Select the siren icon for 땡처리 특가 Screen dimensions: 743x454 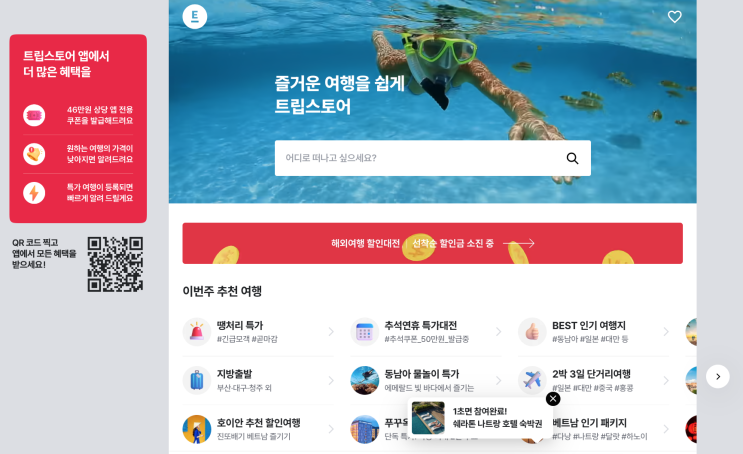point(197,332)
